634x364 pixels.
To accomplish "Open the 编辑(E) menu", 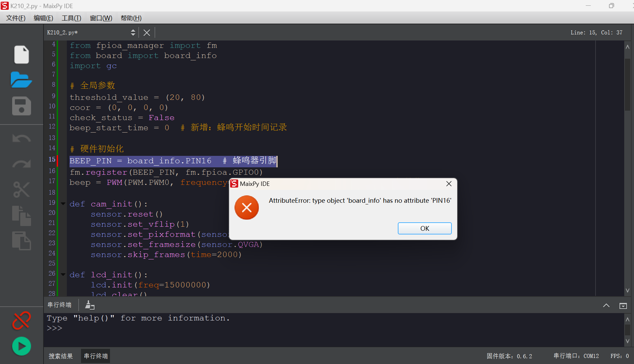I will 44,18.
